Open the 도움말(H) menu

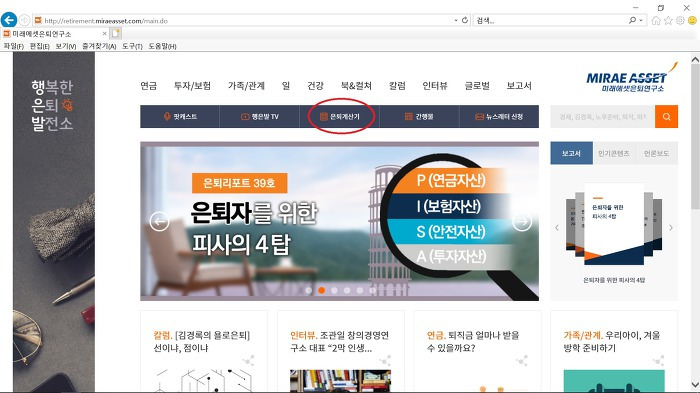pyautogui.click(x=162, y=46)
